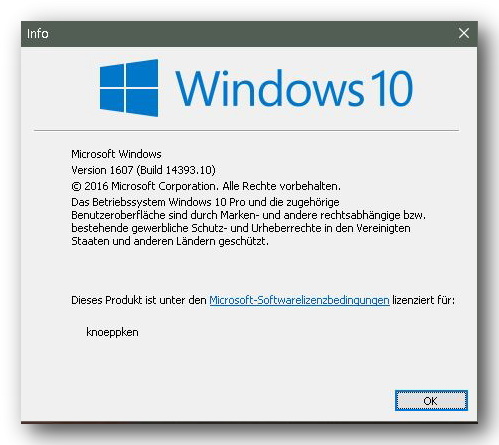This screenshot has width=499, height=445.
Task: Click the OK button
Action: coord(431,400)
